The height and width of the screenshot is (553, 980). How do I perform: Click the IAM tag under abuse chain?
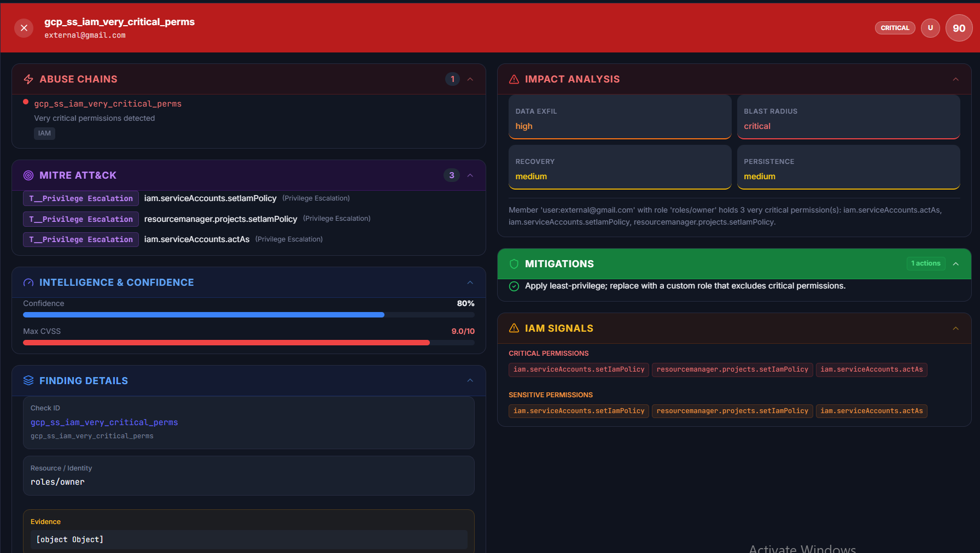click(44, 133)
